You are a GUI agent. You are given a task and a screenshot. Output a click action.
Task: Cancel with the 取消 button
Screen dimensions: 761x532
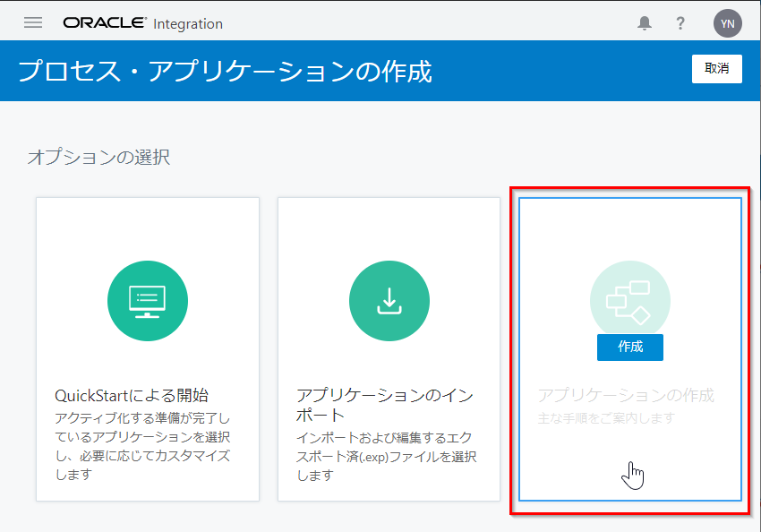(x=716, y=69)
